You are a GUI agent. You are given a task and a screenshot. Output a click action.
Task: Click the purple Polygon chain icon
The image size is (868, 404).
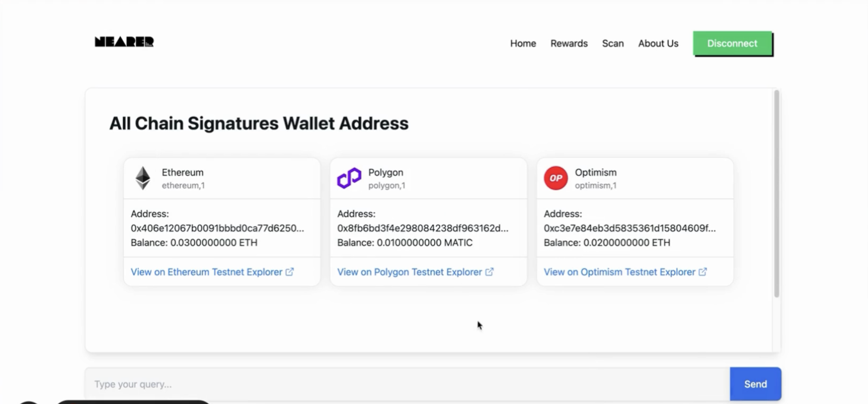(349, 178)
